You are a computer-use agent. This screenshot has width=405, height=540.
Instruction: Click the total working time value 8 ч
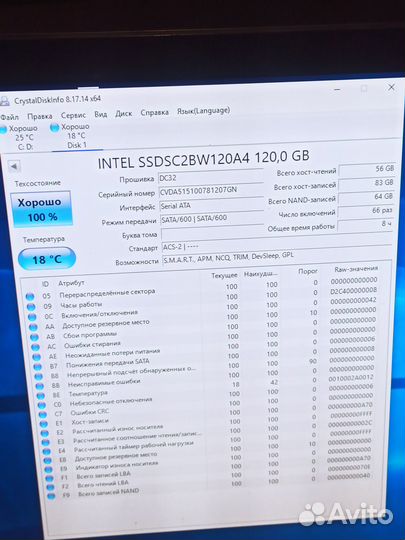[365, 224]
